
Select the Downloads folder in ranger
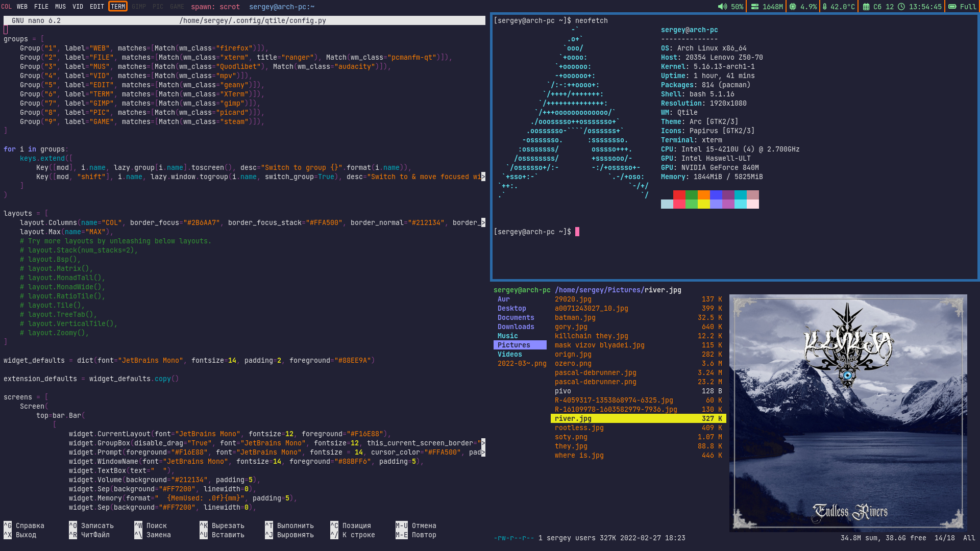(516, 327)
